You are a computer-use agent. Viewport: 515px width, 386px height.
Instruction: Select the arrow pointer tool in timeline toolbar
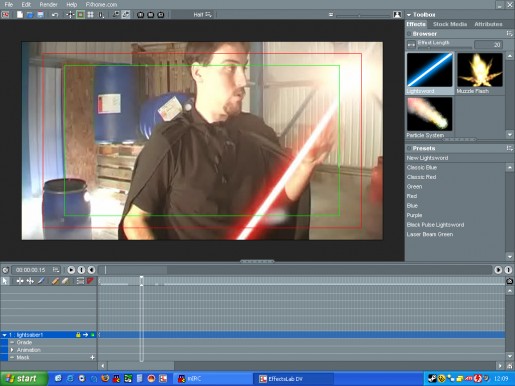(5, 281)
